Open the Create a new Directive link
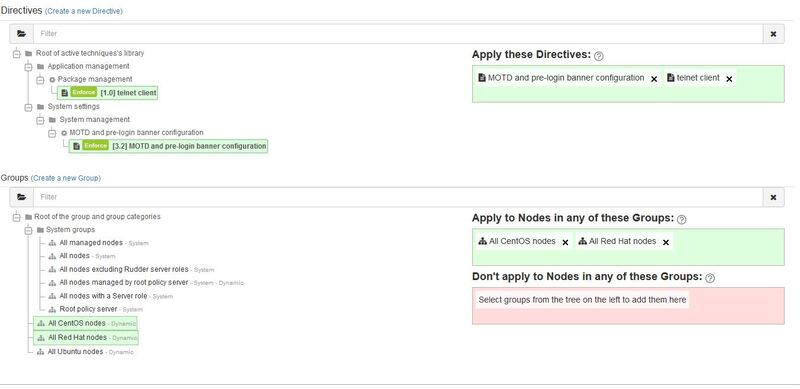Viewport: 800px width, 389px height. [84, 11]
